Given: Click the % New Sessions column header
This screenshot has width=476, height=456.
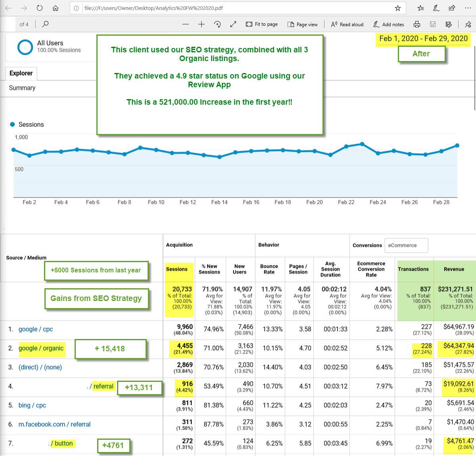Looking at the screenshot, I should (209, 269).
